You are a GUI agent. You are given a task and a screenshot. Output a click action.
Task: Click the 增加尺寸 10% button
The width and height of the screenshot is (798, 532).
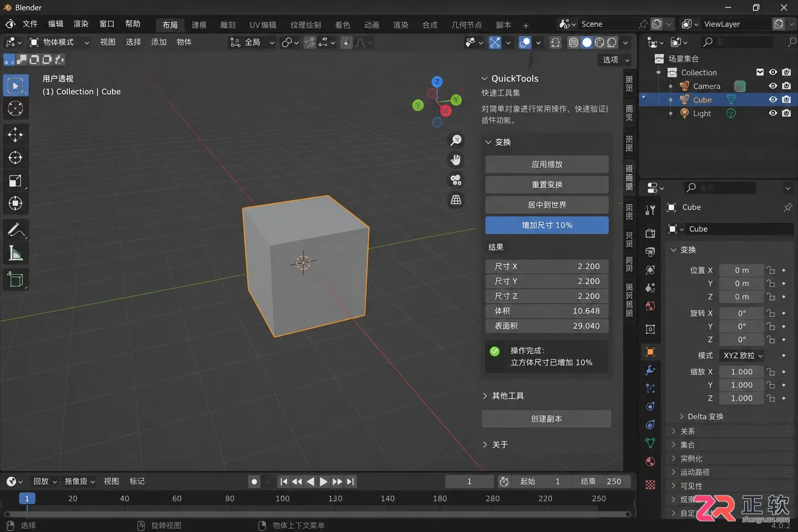[547, 226]
